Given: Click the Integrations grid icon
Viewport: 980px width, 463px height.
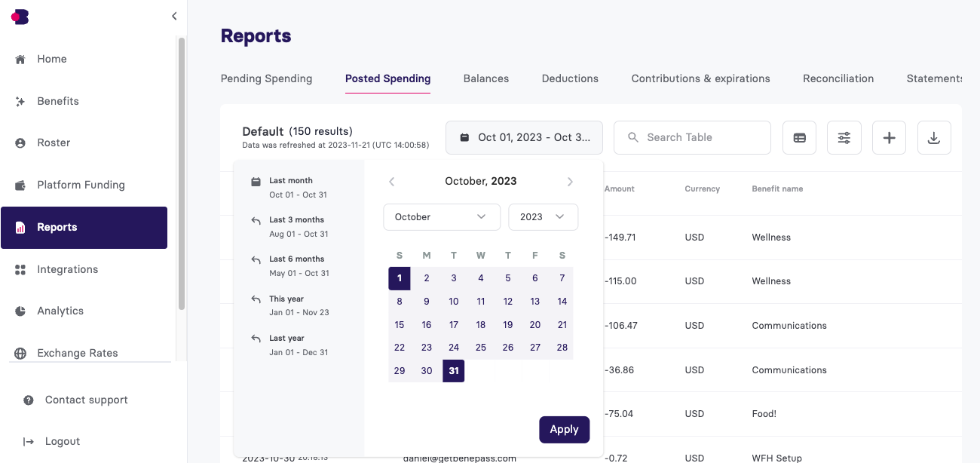Looking at the screenshot, I should point(20,270).
